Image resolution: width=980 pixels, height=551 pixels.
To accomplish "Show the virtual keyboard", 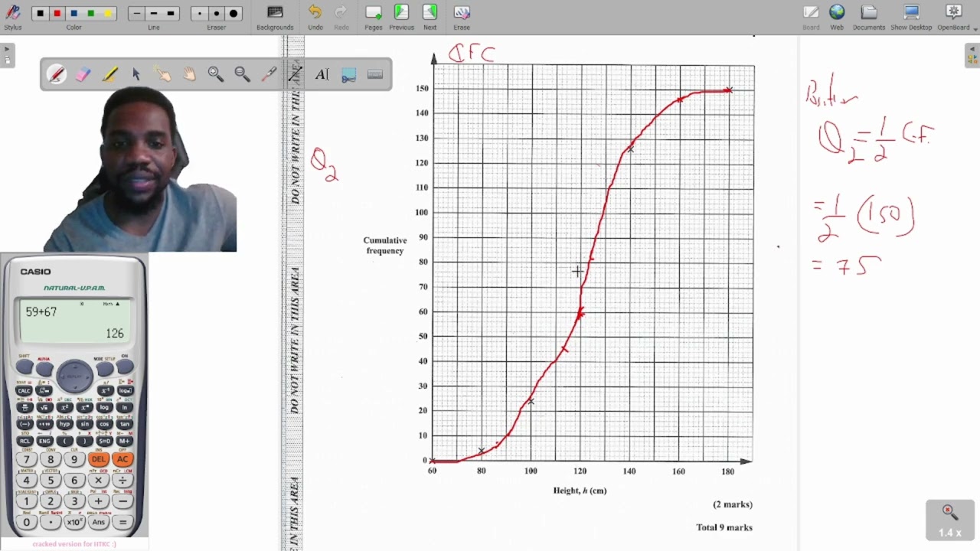I will [x=374, y=74].
